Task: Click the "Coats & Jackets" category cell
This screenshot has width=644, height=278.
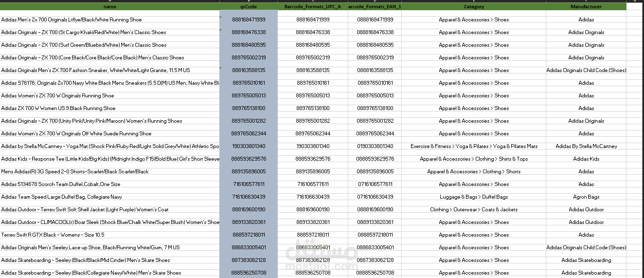Action: click(x=474, y=209)
